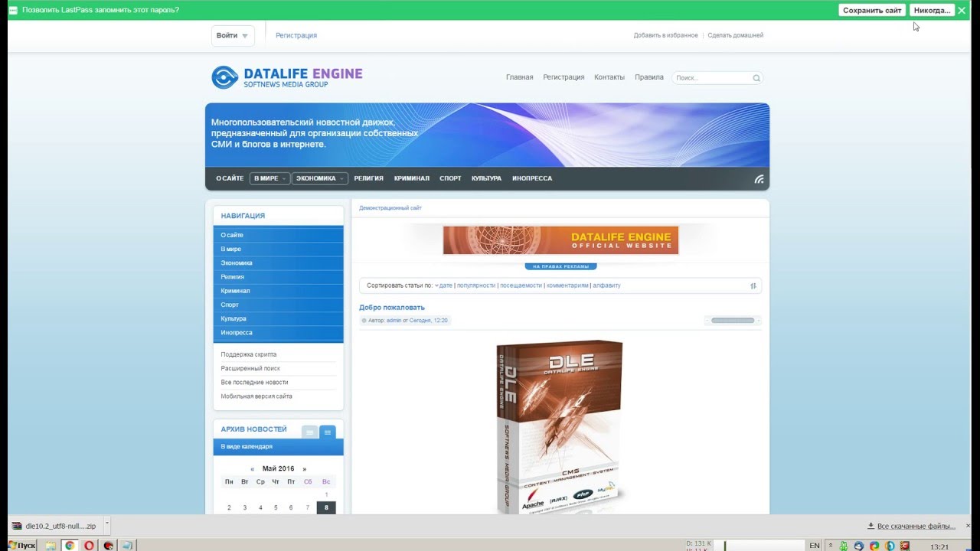980x551 pixels.
Task: Sort articles by комментариям
Action: [x=567, y=285]
